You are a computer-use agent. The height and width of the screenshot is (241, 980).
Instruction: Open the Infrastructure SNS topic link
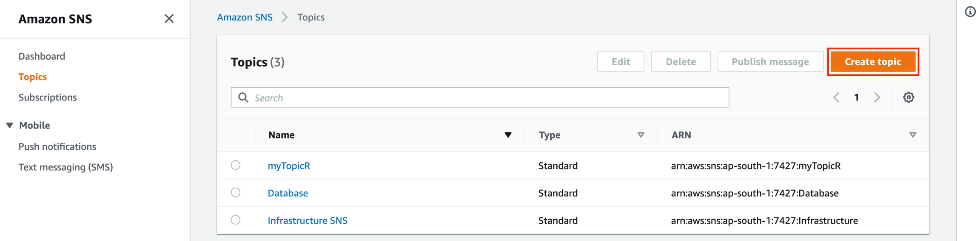point(308,220)
